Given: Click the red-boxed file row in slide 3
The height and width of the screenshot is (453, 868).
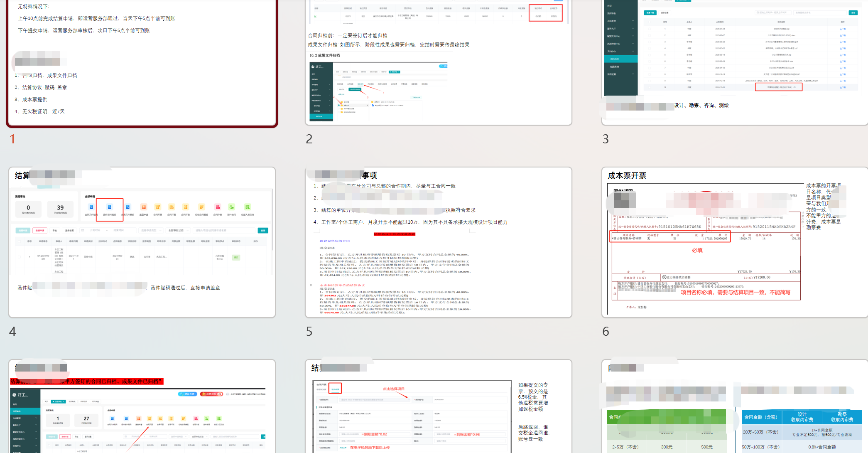Looking at the screenshot, I should click(x=778, y=87).
